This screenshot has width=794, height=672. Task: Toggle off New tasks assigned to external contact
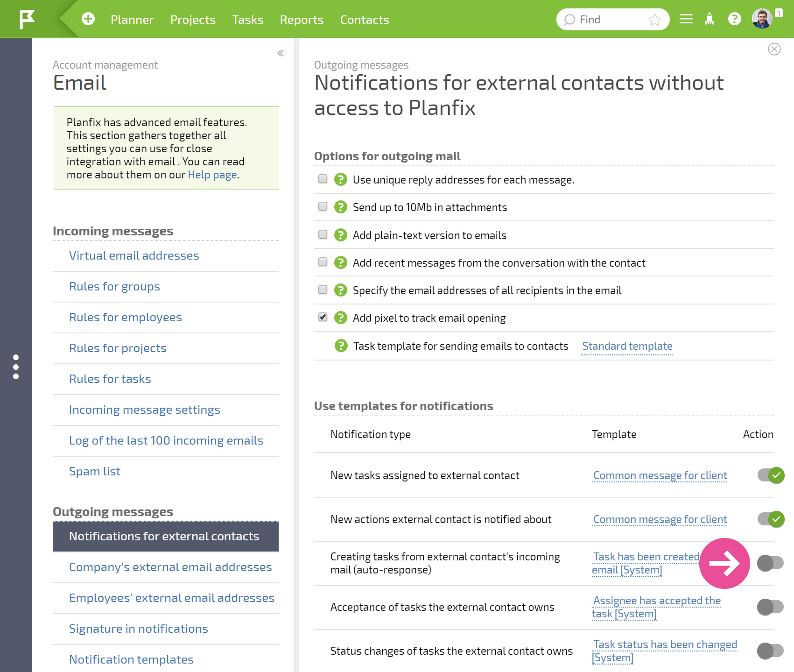[x=771, y=475]
